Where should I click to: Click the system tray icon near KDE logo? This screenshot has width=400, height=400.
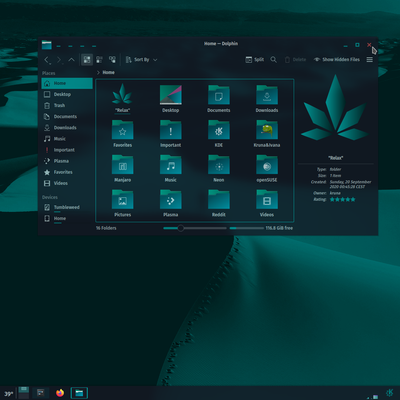coord(375,397)
